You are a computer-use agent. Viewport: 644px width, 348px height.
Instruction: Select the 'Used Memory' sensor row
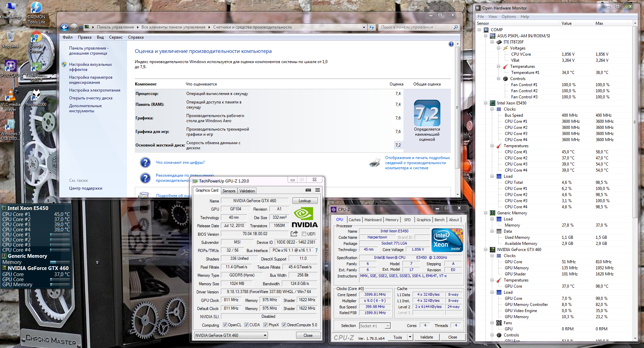554,237
